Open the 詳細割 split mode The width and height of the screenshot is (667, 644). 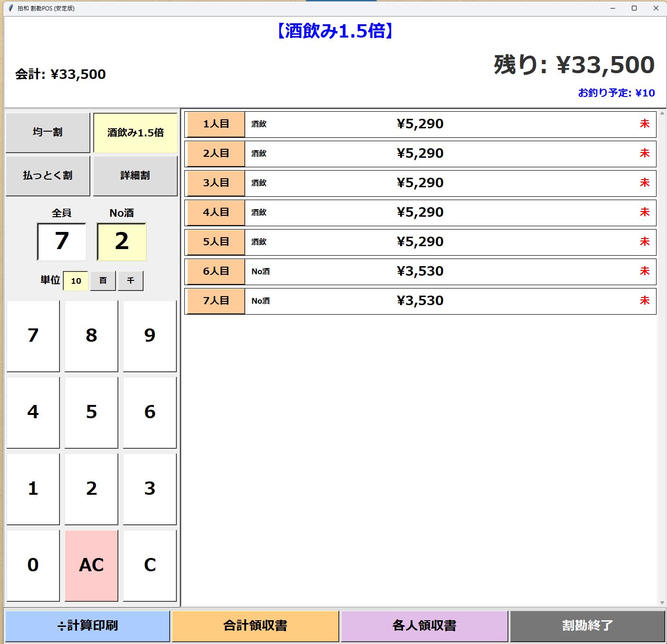tap(135, 175)
